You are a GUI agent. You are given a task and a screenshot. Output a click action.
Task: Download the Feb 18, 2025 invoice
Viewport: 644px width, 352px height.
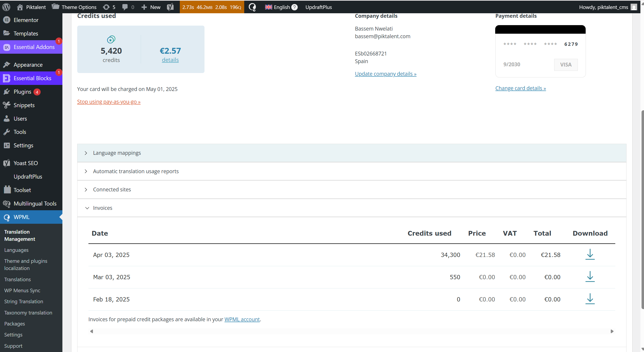590,299
